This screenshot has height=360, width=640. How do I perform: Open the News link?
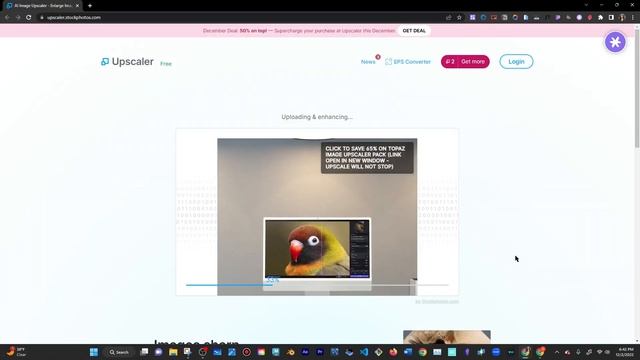point(368,62)
